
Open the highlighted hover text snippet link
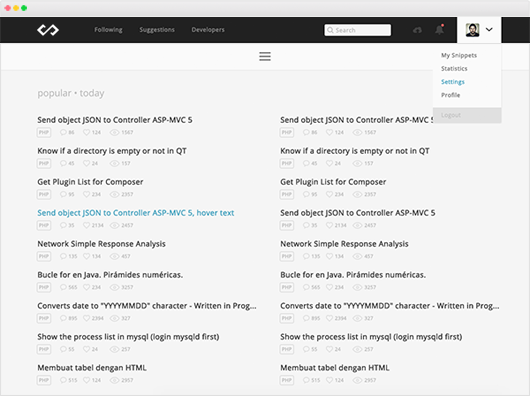136,213
